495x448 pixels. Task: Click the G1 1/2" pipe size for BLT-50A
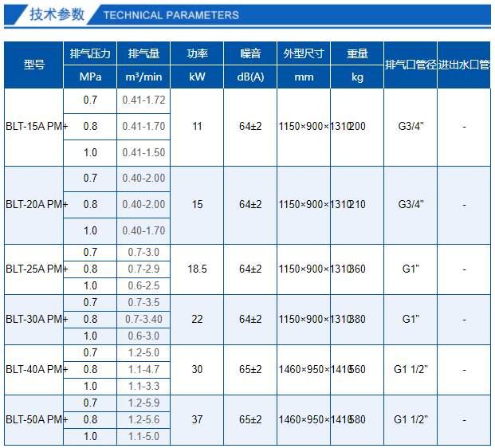coord(411,419)
